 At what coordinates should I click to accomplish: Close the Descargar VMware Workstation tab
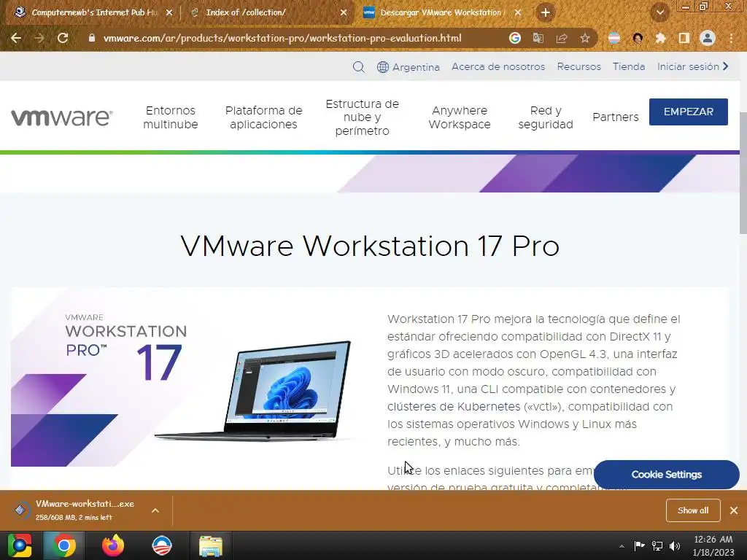pyautogui.click(x=518, y=12)
